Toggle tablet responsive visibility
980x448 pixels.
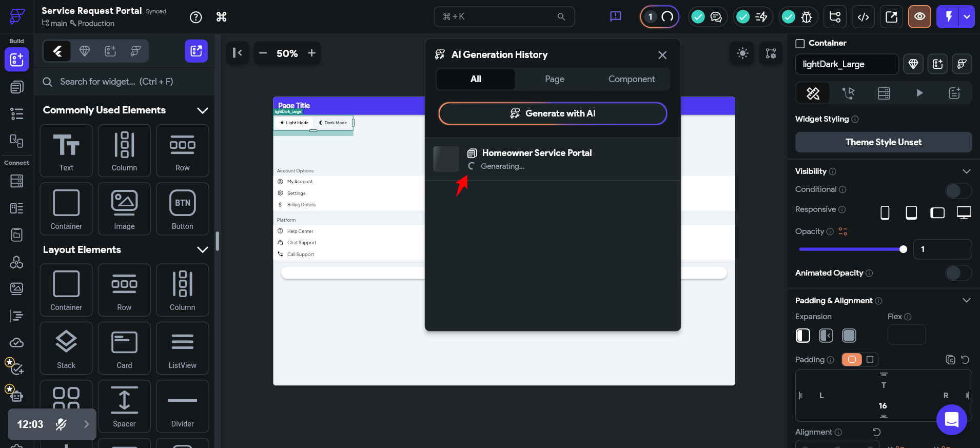coord(911,212)
